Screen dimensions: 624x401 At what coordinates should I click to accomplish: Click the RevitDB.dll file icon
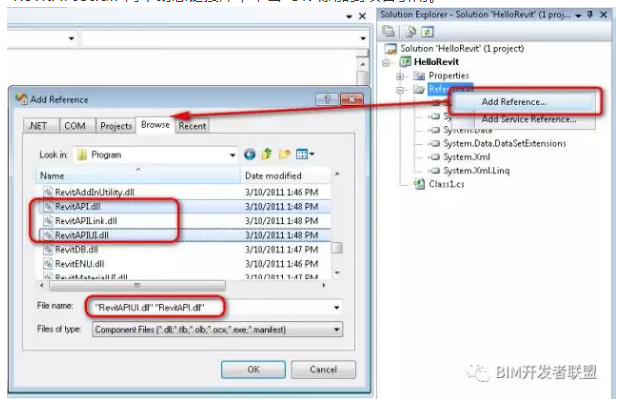(x=48, y=249)
